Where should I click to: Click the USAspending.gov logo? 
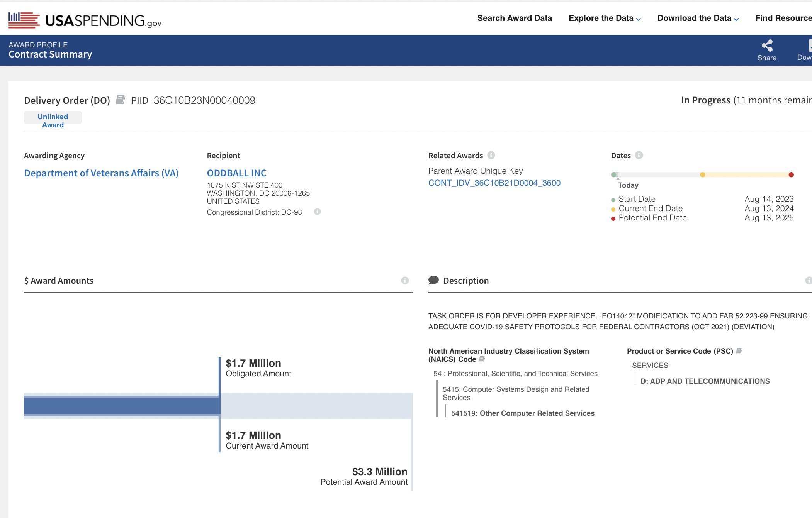pyautogui.click(x=85, y=20)
